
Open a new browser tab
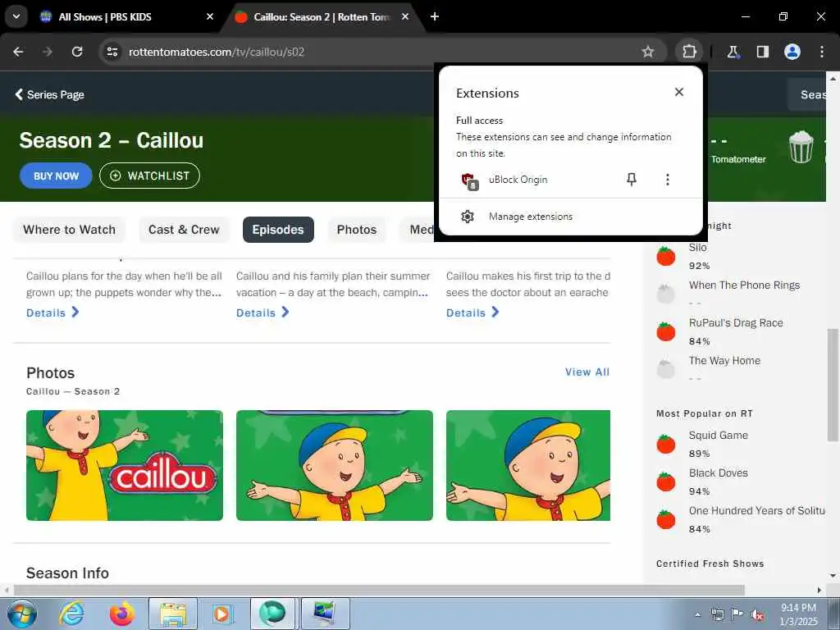[435, 16]
